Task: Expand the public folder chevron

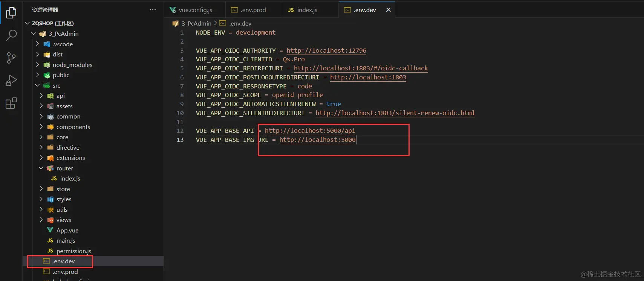Action: (37, 75)
